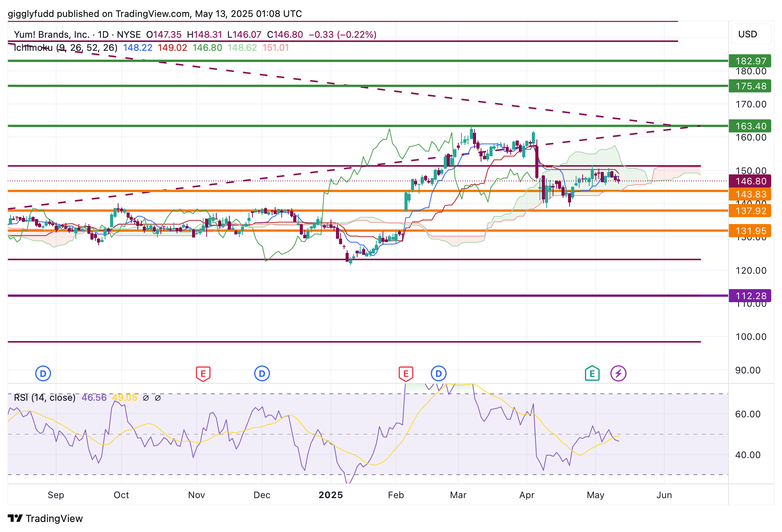Click the high value H148.31
The width and height of the screenshot is (782, 532).
click(x=204, y=35)
